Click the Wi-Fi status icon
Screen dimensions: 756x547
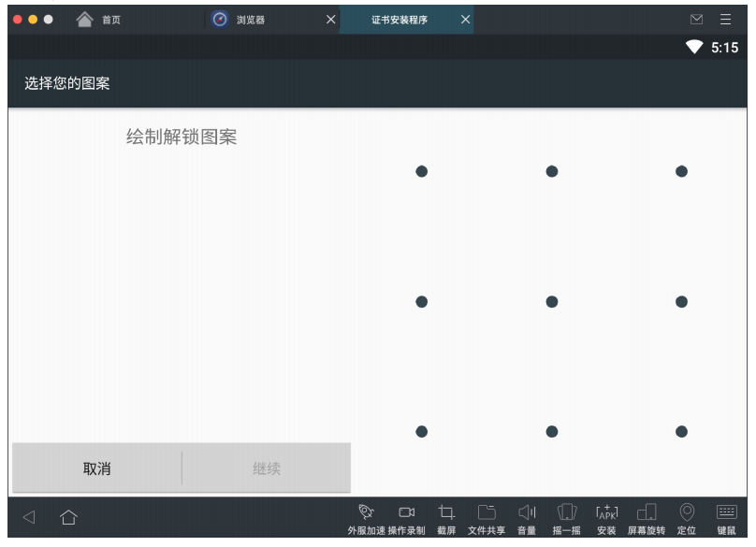point(694,47)
